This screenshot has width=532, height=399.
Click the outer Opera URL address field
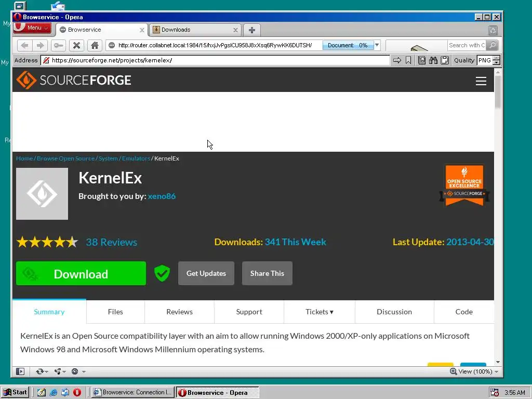tap(215, 45)
